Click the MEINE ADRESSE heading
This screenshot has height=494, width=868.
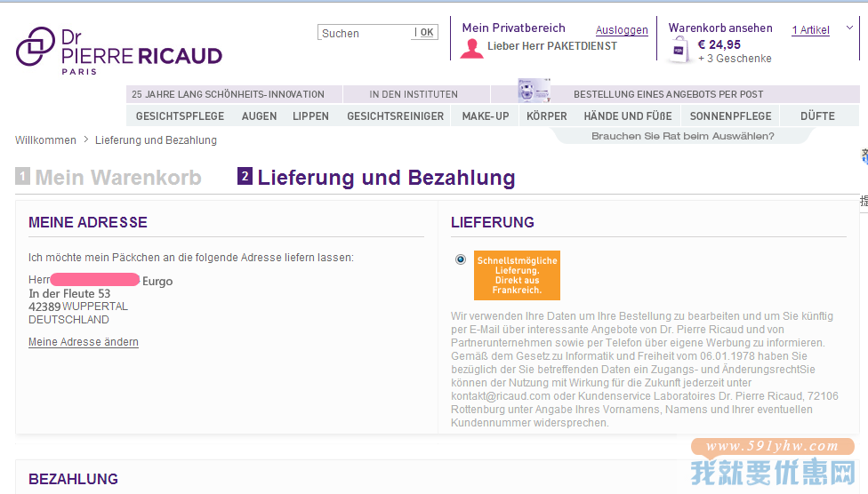pos(88,222)
